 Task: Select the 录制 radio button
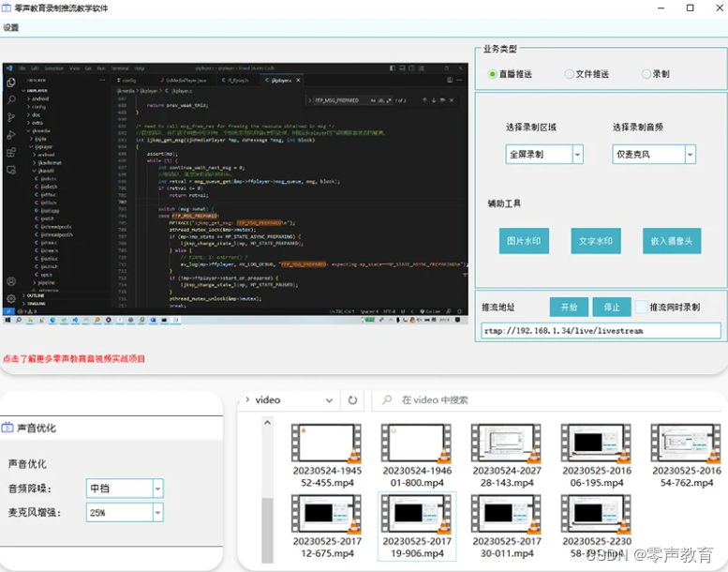tap(646, 74)
